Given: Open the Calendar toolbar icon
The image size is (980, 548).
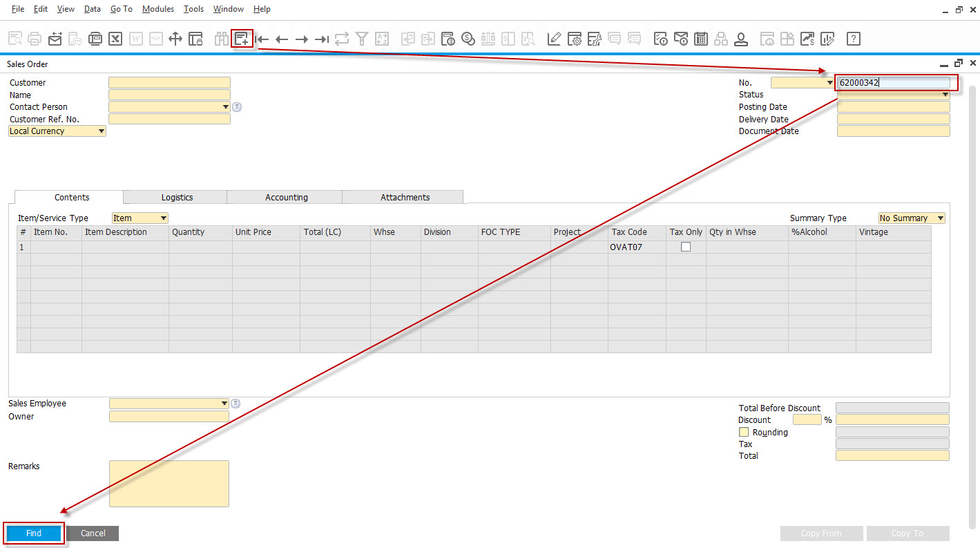Looking at the screenshot, I should (x=701, y=39).
